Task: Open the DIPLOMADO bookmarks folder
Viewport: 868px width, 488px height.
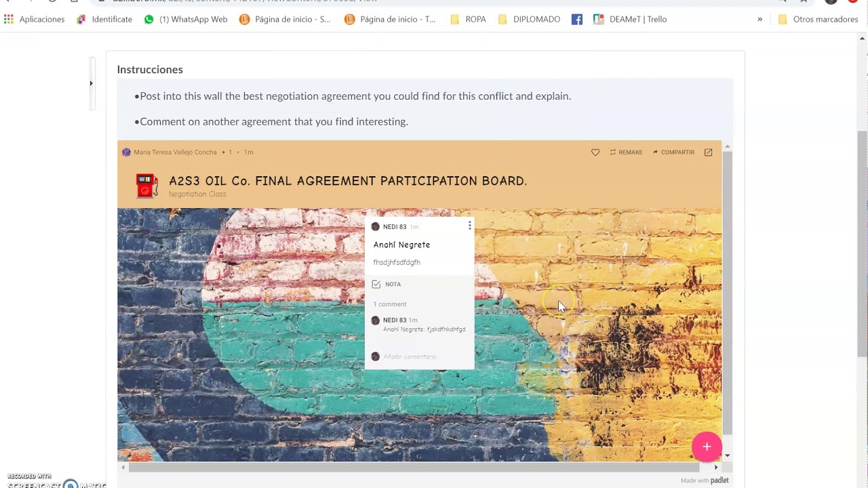Action: pyautogui.click(x=529, y=20)
